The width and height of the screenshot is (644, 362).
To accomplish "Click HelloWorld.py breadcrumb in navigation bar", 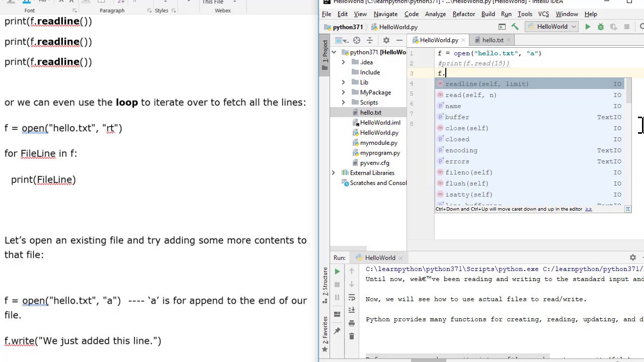I will (394, 27).
